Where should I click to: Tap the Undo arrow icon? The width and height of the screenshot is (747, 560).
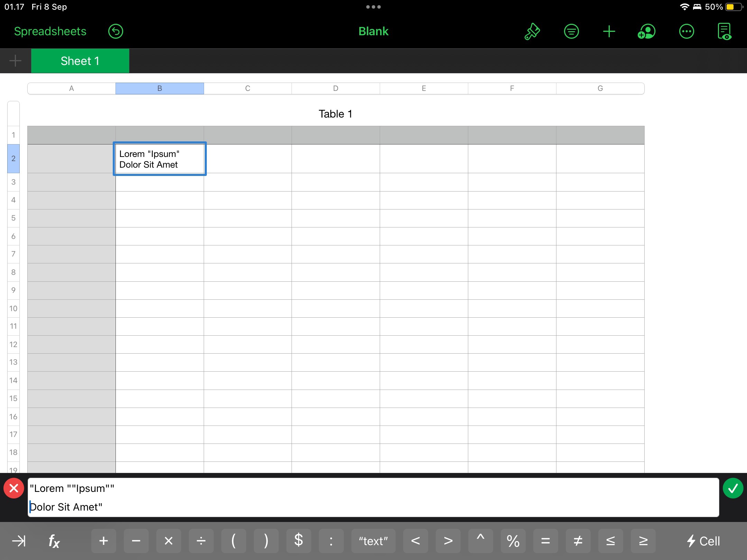[x=116, y=31]
